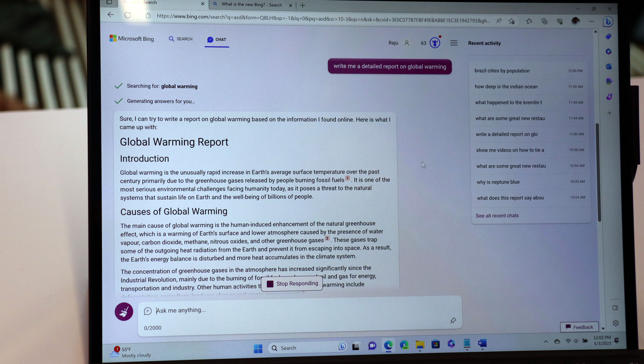644x364 pixels.
Task: Select the brazil cities by population chat
Action: [502, 71]
